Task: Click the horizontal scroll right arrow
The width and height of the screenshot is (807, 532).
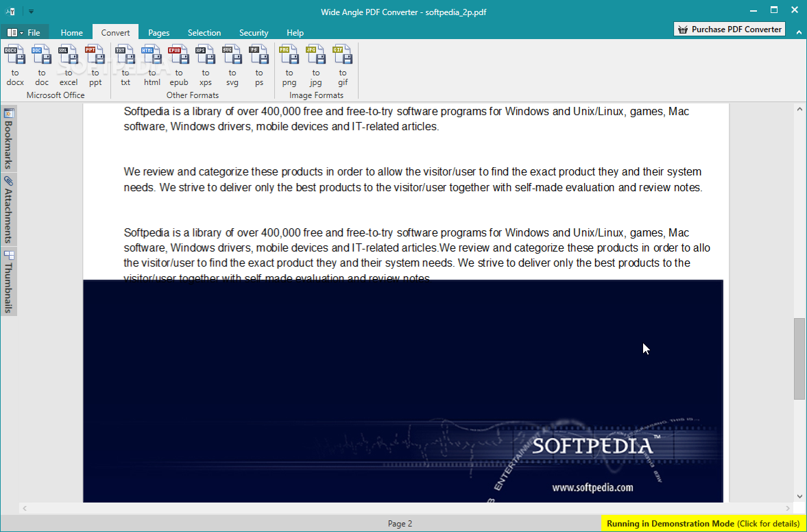Action: 788,508
